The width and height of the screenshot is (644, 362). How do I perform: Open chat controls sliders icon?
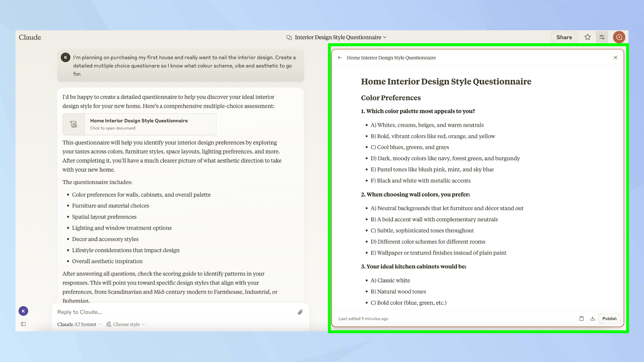click(602, 37)
